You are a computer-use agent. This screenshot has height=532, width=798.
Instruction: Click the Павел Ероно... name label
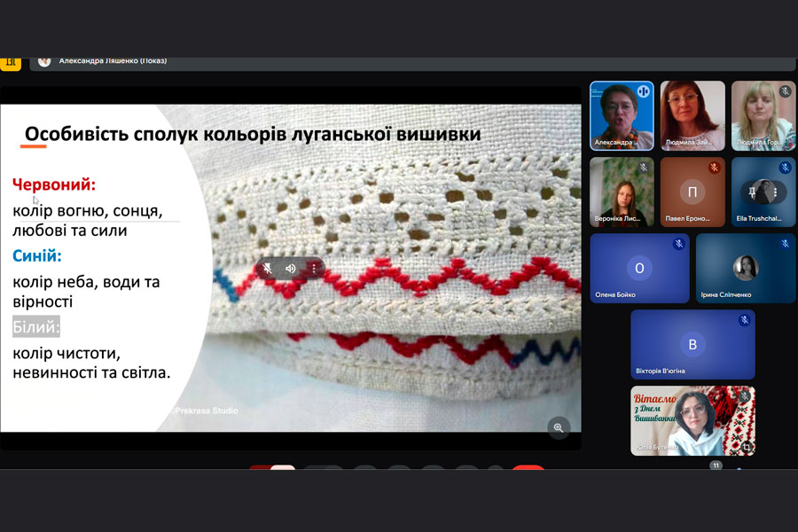pos(687,218)
